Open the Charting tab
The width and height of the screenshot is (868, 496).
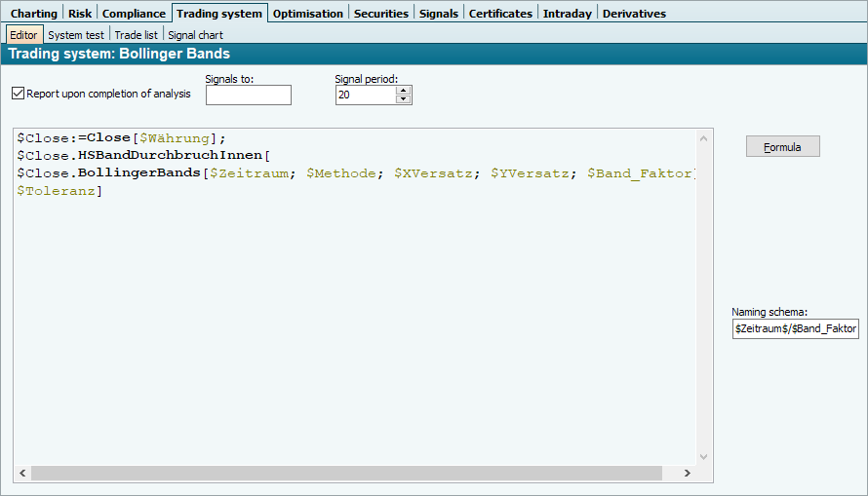(x=34, y=14)
